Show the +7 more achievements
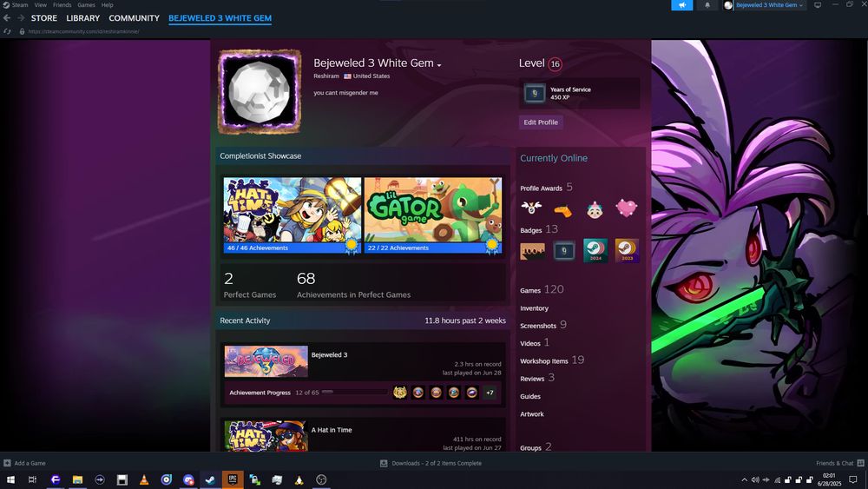Screen dimensions: 868x489 click(490, 393)
